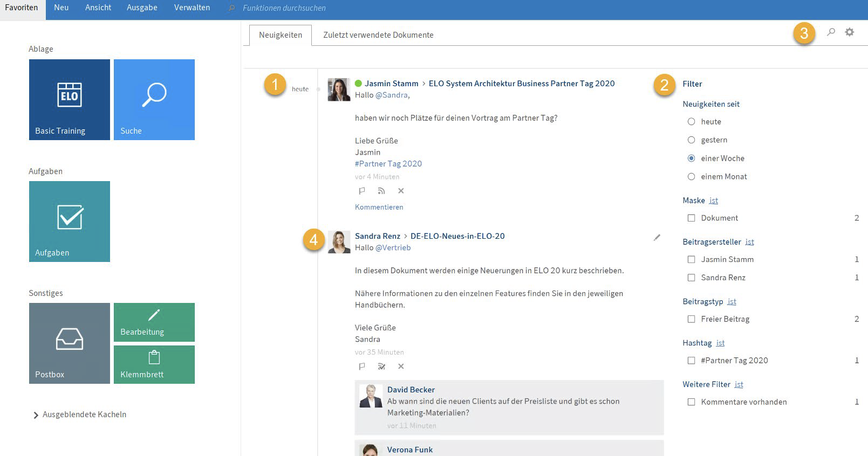Flag Jasmin Stamm's post
This screenshot has height=456, width=868.
coord(362,191)
